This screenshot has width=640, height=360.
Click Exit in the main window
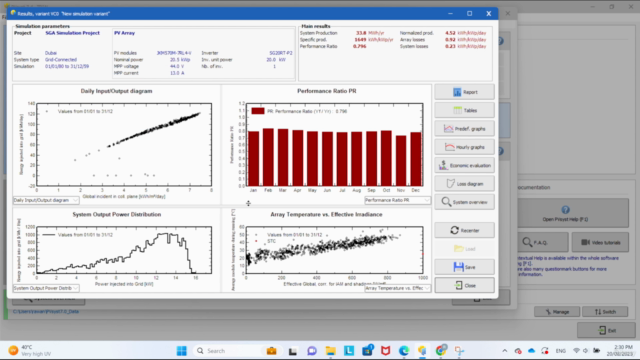tap(606, 330)
